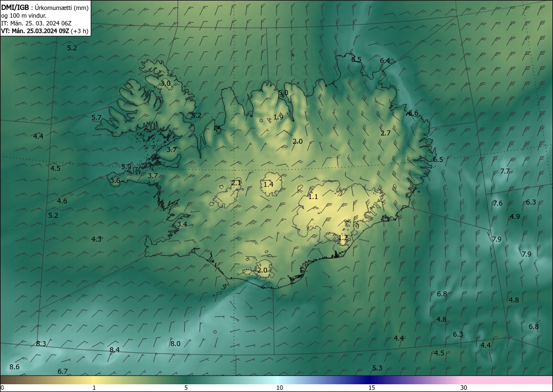This screenshot has width=553, height=392.
Task: Click the 1.1 value on the large glacier
Action: pyautogui.click(x=313, y=197)
